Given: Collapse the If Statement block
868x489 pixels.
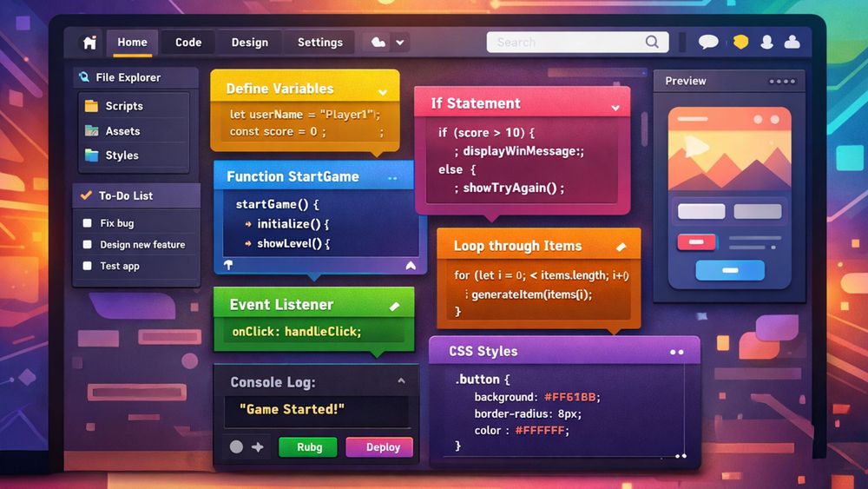Looking at the screenshot, I should pos(615,108).
